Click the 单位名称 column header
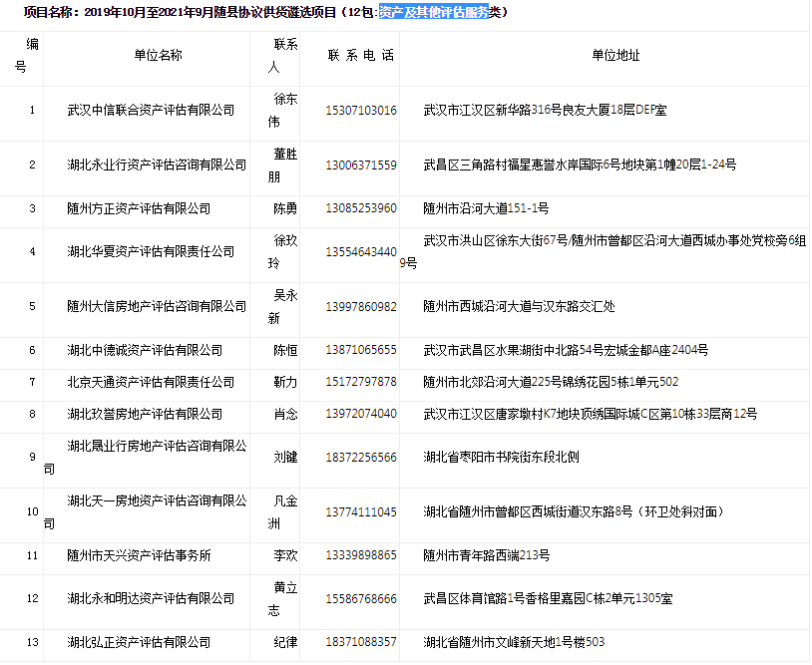This screenshot has width=812, height=665. coord(158,56)
